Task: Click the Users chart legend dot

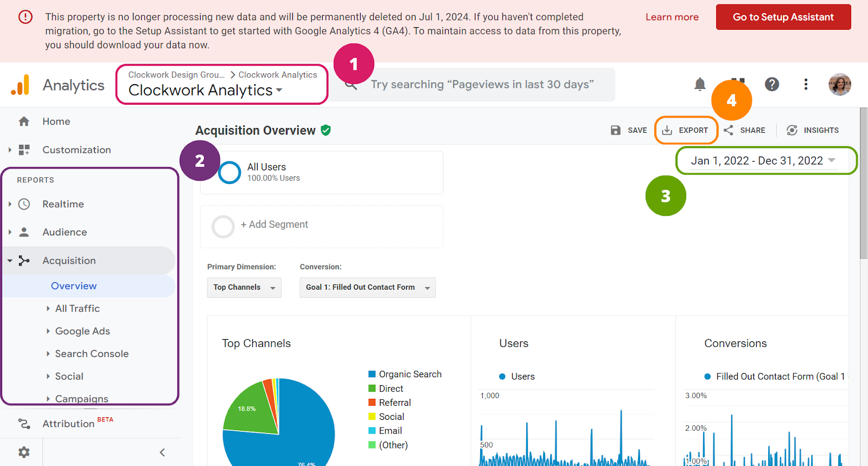Action: (x=502, y=376)
